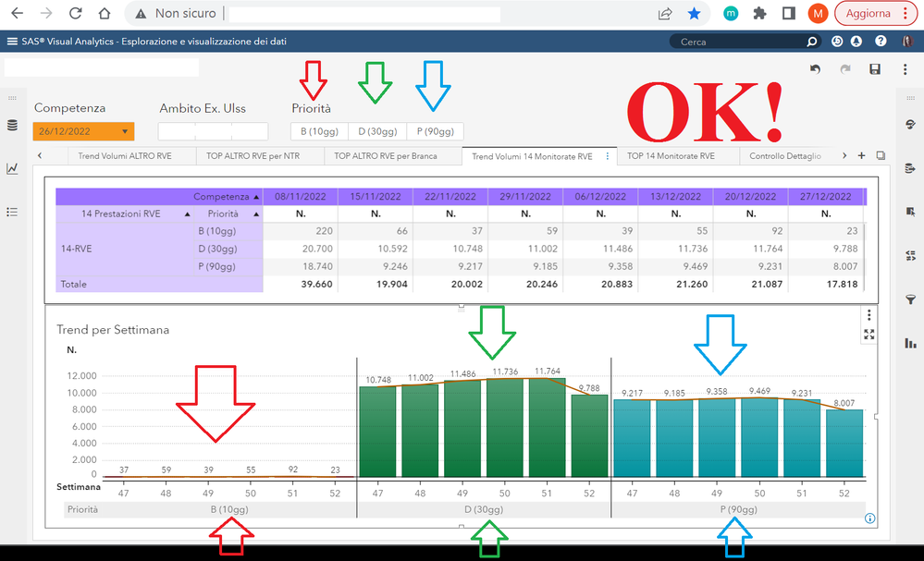Switch to the TOP 14 Monitorate RVE tab
Image resolution: width=924 pixels, height=561 pixels.
point(671,156)
